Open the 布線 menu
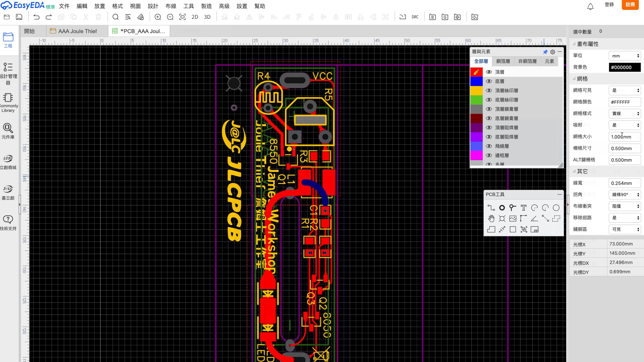The image size is (644, 362). [171, 6]
